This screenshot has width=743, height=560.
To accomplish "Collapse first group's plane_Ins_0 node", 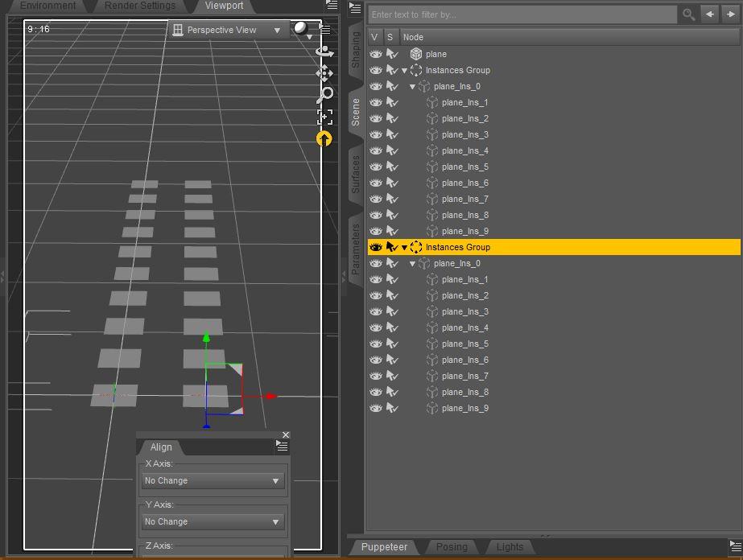I will pos(412,87).
